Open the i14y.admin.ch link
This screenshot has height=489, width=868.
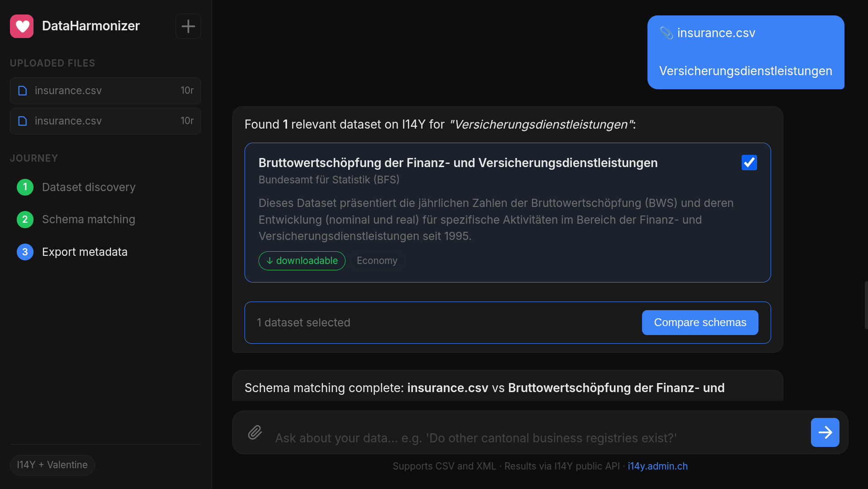click(657, 466)
